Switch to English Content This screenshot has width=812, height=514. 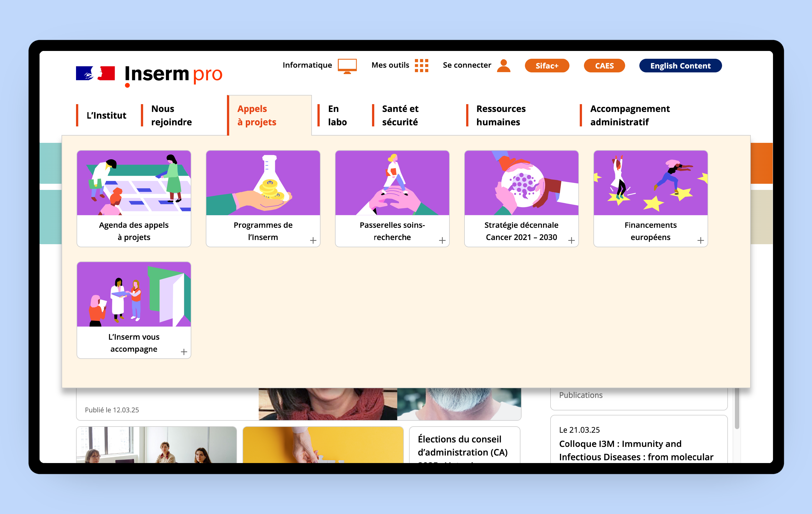tap(680, 66)
